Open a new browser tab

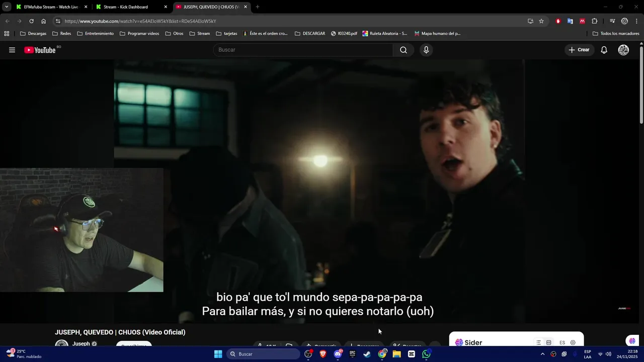coord(258,7)
